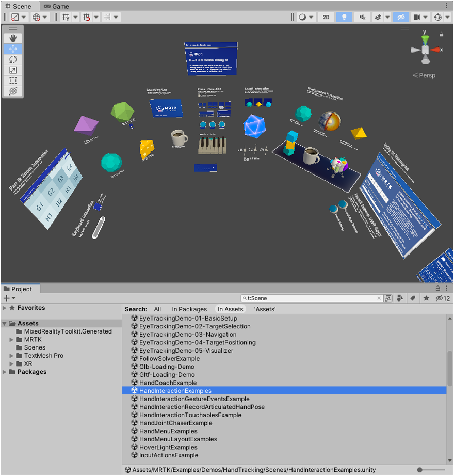The width and height of the screenshot is (454, 476).
Task: Select the Scale tool
Action: (12, 70)
